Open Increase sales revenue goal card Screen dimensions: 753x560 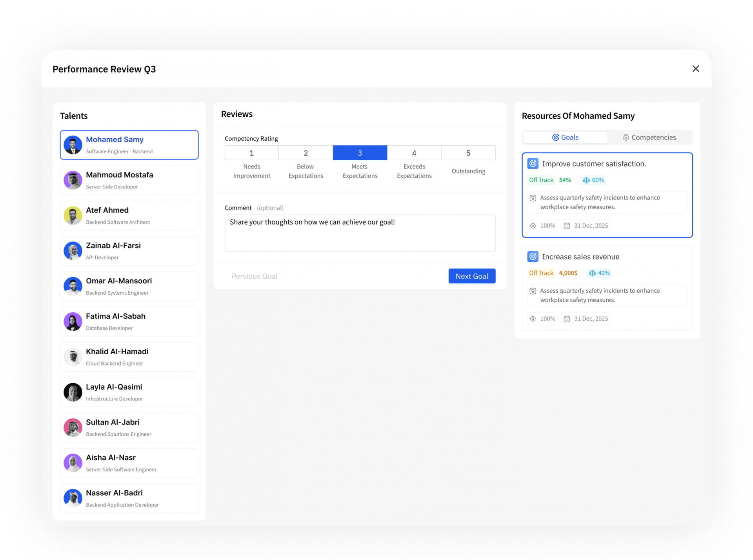click(x=607, y=288)
